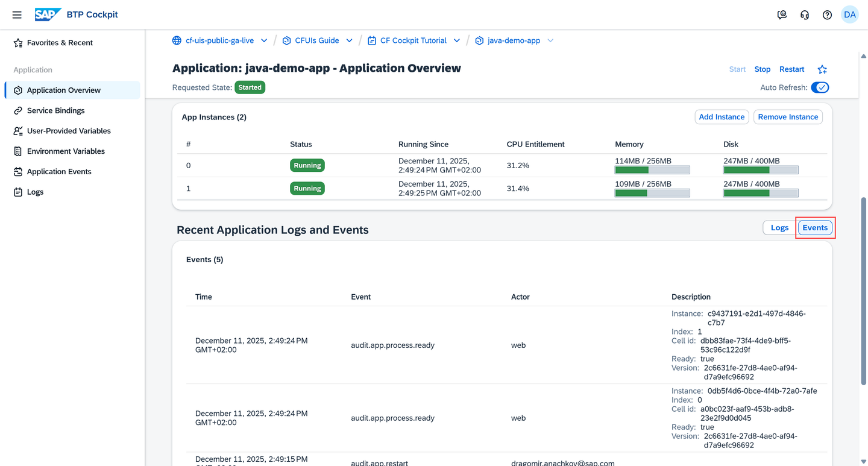Restart the application
868x466 pixels.
pos(792,69)
